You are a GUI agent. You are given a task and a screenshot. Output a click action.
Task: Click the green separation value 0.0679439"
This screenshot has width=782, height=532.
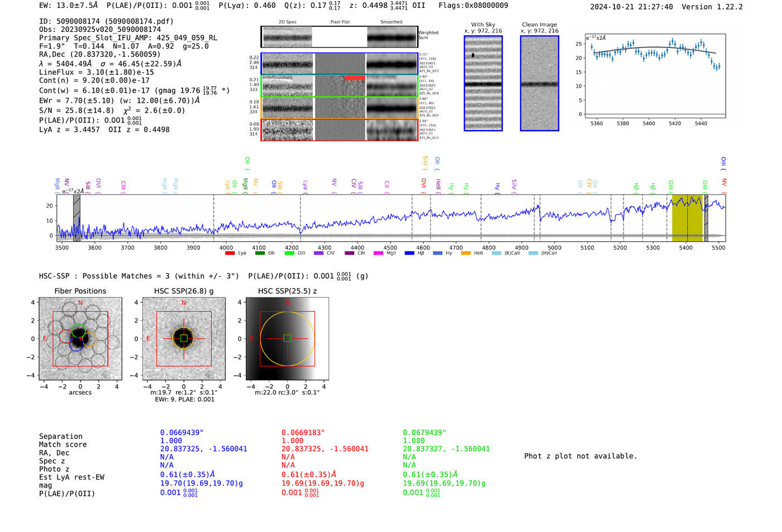tap(424, 433)
